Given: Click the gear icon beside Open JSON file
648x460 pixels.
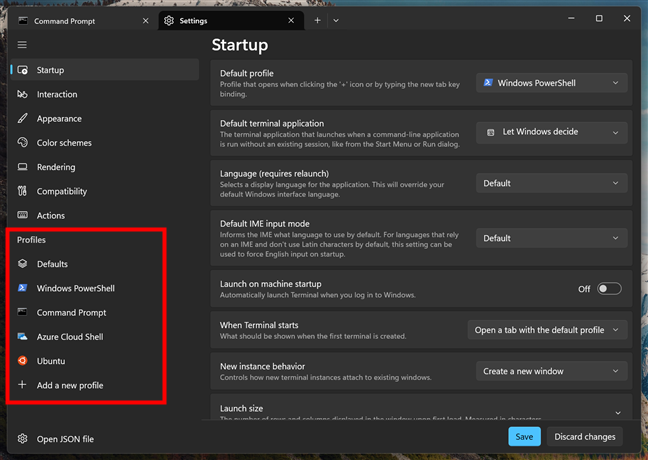Looking at the screenshot, I should coord(22,439).
